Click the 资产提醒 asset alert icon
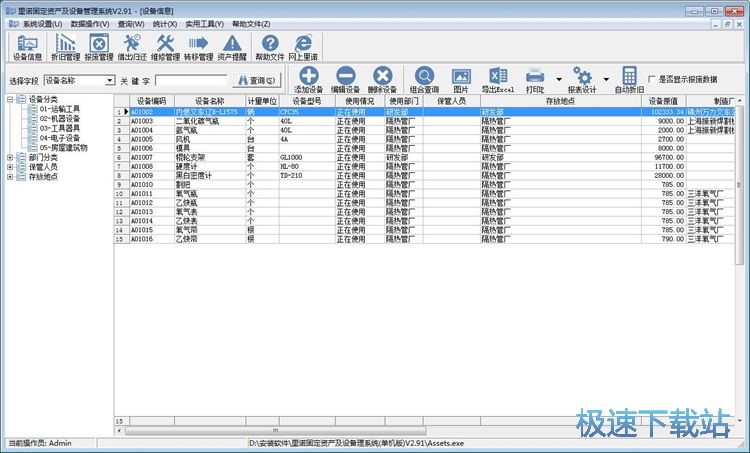Screen dimensions: 750x453 (232, 45)
